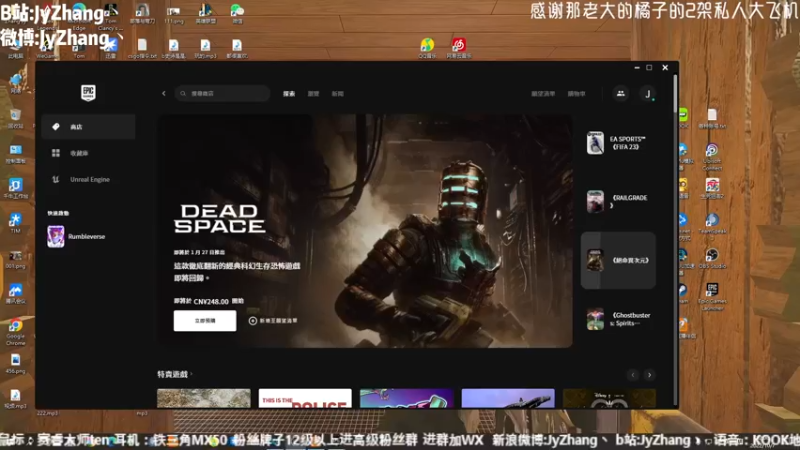The height and width of the screenshot is (450, 800).
Task: Open the Cart (購物車) link
Action: coord(577,94)
